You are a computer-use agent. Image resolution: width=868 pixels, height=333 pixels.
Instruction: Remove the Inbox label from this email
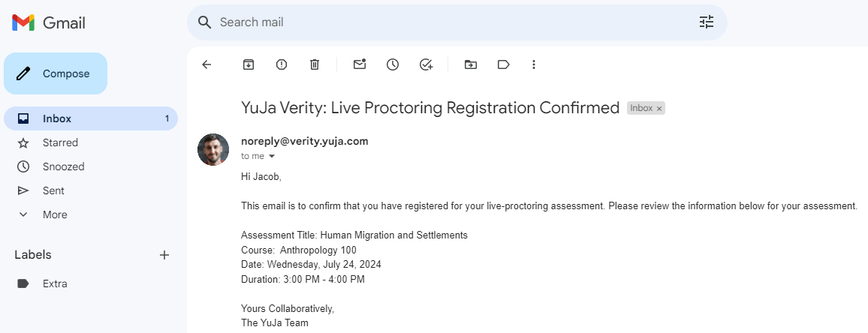coord(659,109)
